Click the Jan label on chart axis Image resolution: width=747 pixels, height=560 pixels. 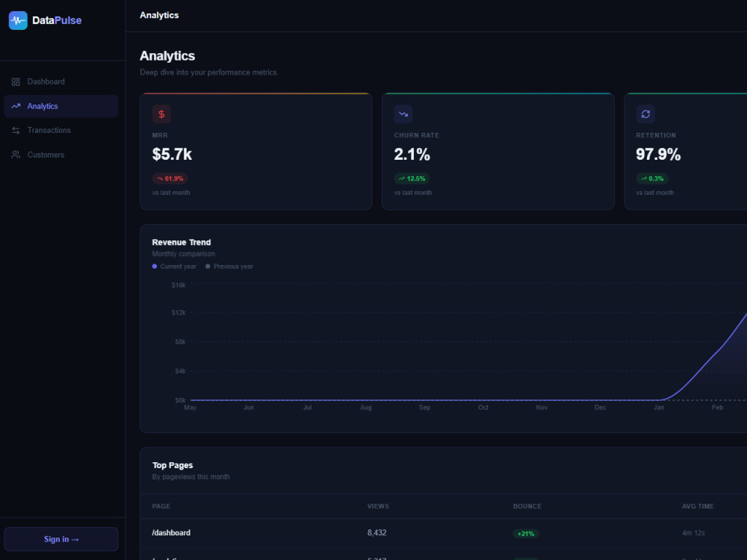coord(659,408)
